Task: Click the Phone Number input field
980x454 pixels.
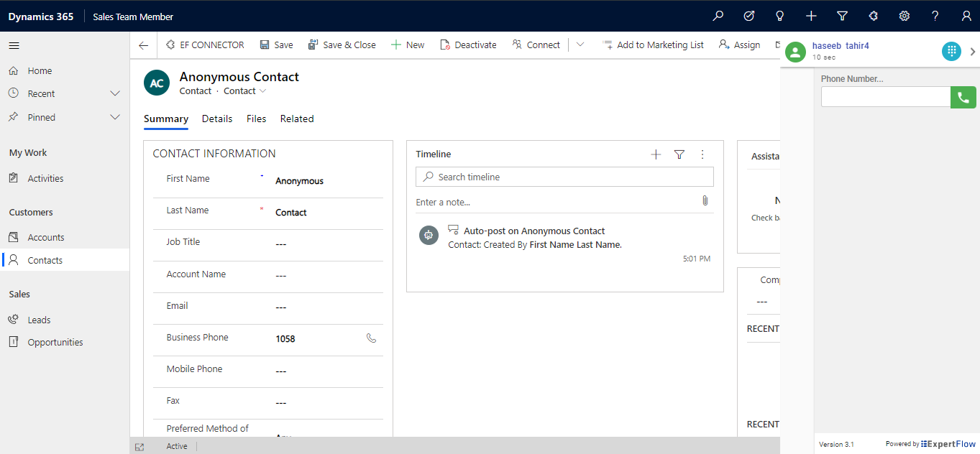Action: click(885, 97)
